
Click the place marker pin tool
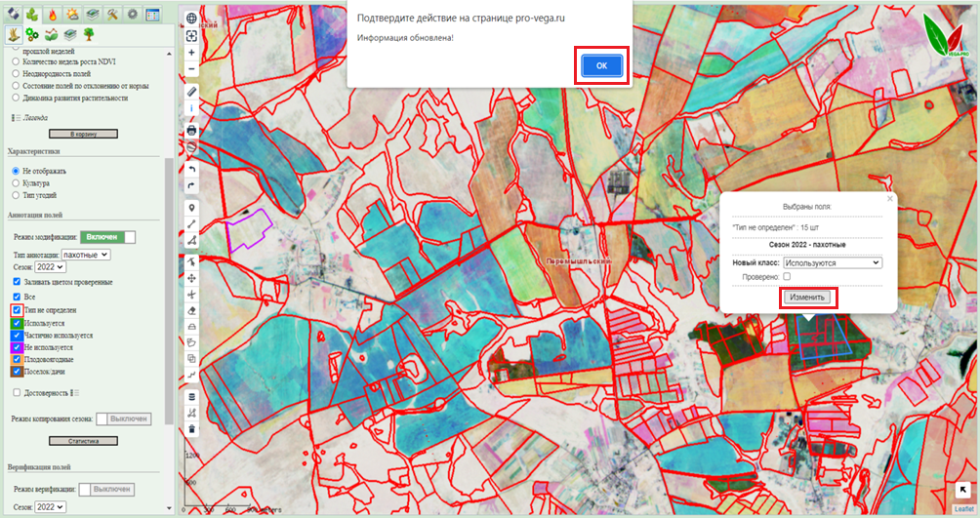191,208
